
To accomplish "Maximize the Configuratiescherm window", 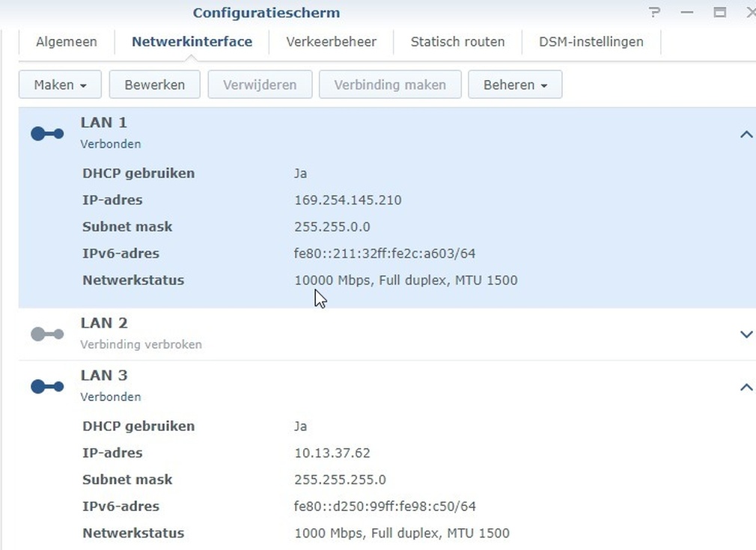I will (720, 13).
